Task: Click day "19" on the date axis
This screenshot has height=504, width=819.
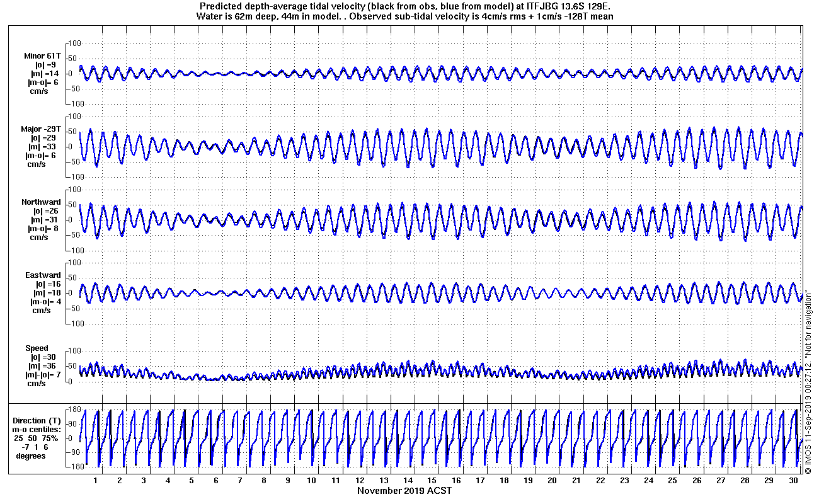Action: pos(528,481)
